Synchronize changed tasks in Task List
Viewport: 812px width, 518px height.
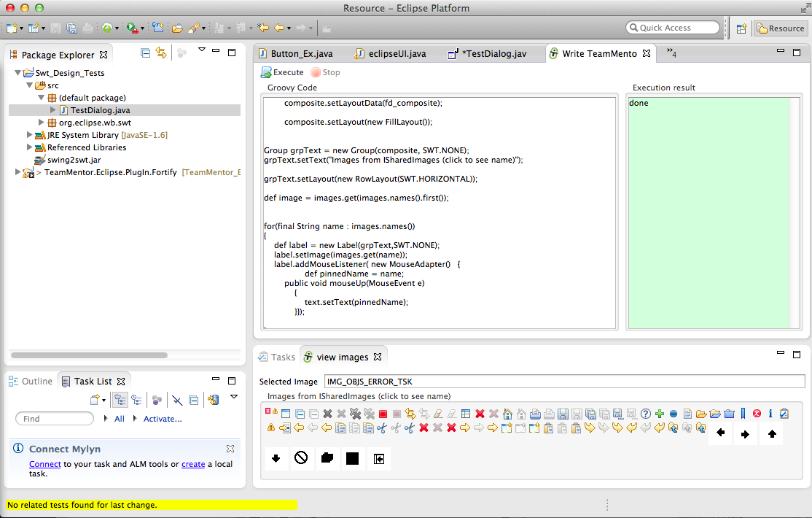214,400
